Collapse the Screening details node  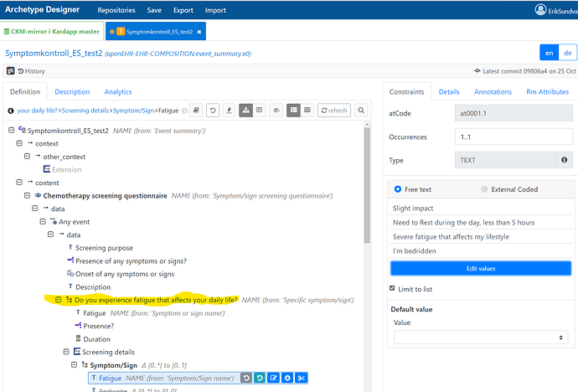(66, 352)
